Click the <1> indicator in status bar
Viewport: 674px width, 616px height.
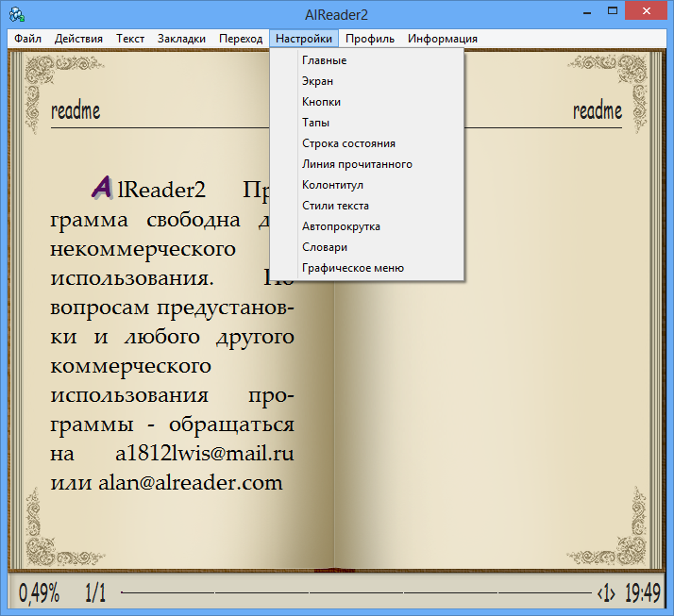tap(606, 593)
